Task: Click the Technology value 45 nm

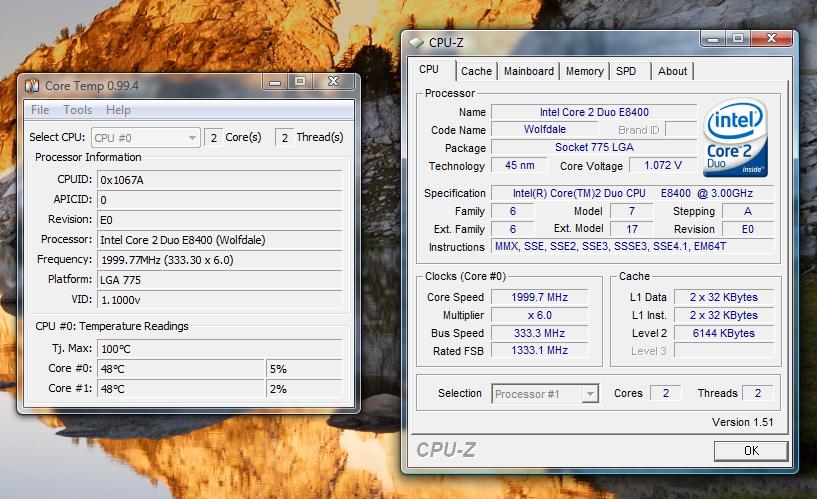Action: click(519, 165)
